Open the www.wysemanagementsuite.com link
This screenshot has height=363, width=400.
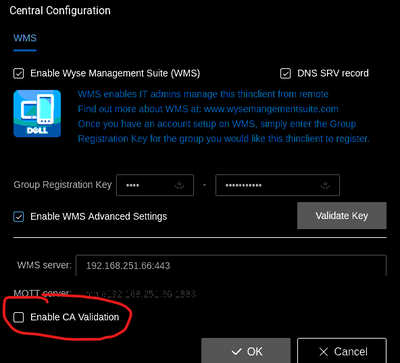point(271,109)
